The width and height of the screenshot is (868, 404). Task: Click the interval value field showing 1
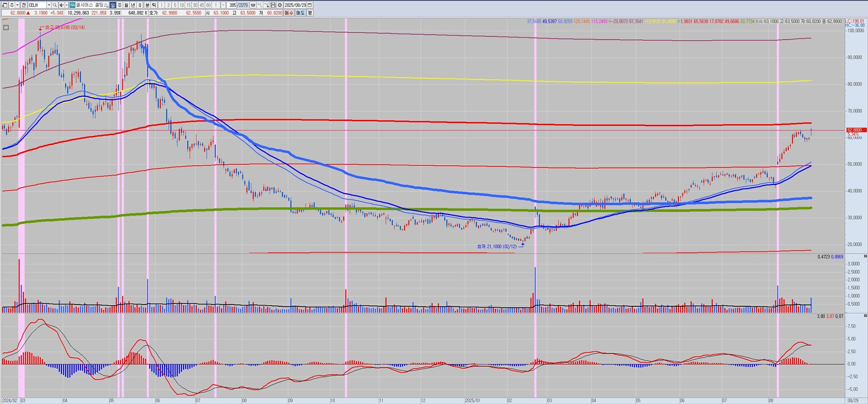tap(216, 5)
